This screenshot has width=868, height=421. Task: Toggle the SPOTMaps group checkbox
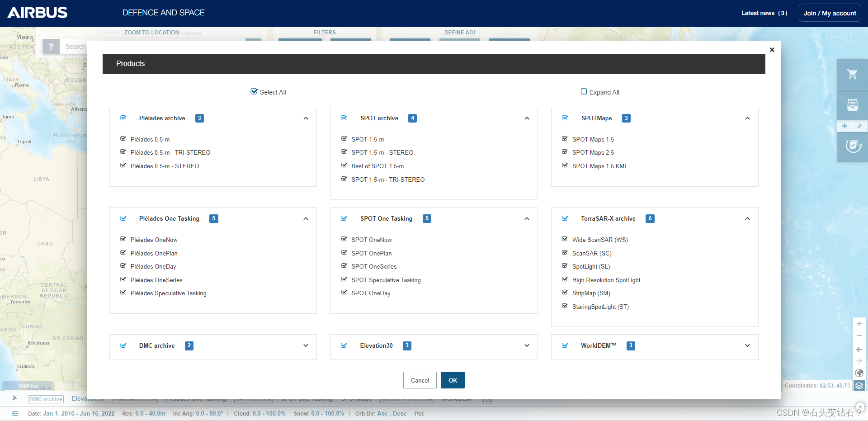pyautogui.click(x=565, y=118)
